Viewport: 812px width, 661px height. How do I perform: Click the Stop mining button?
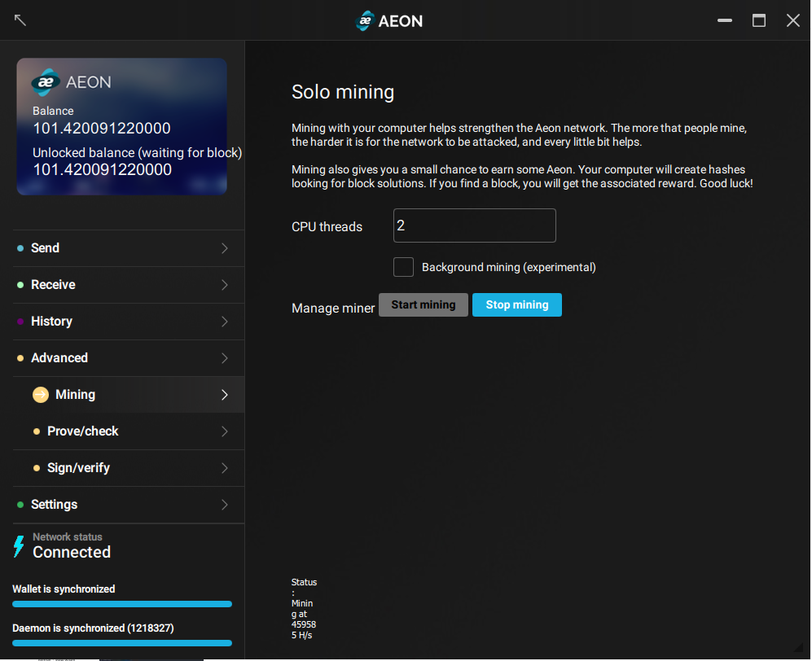point(517,305)
